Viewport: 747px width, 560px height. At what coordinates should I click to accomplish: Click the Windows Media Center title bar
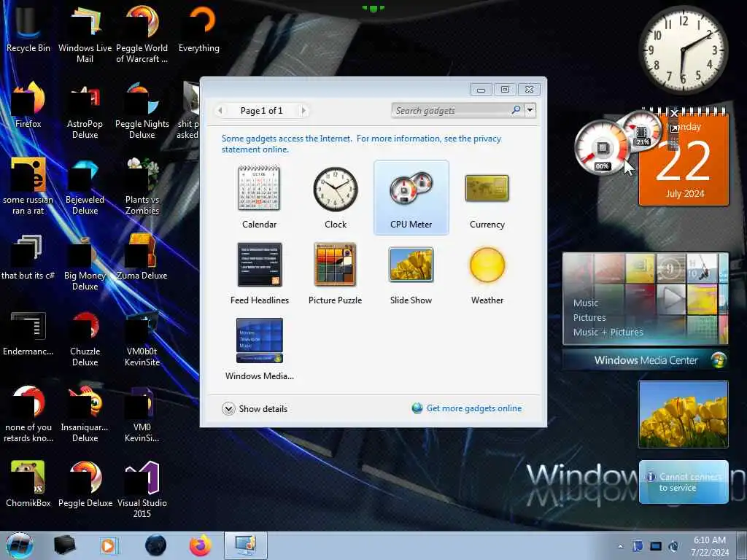[646, 360]
